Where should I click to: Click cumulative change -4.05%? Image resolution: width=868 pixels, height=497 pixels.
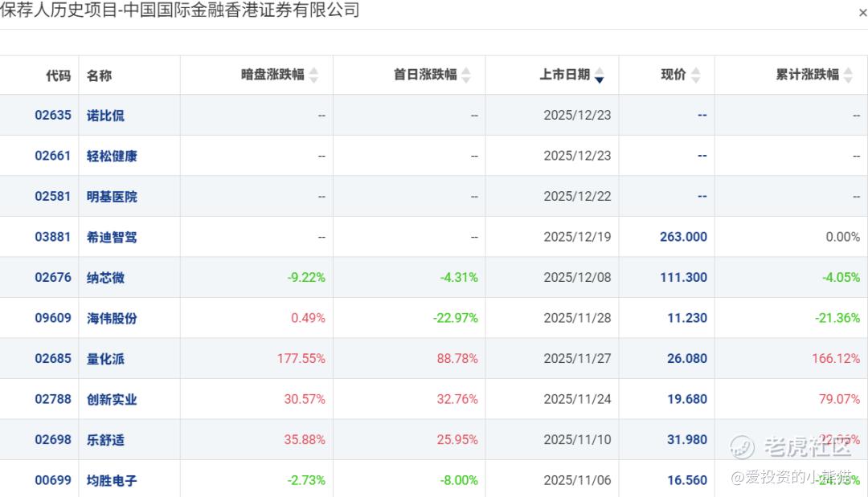pyautogui.click(x=841, y=278)
